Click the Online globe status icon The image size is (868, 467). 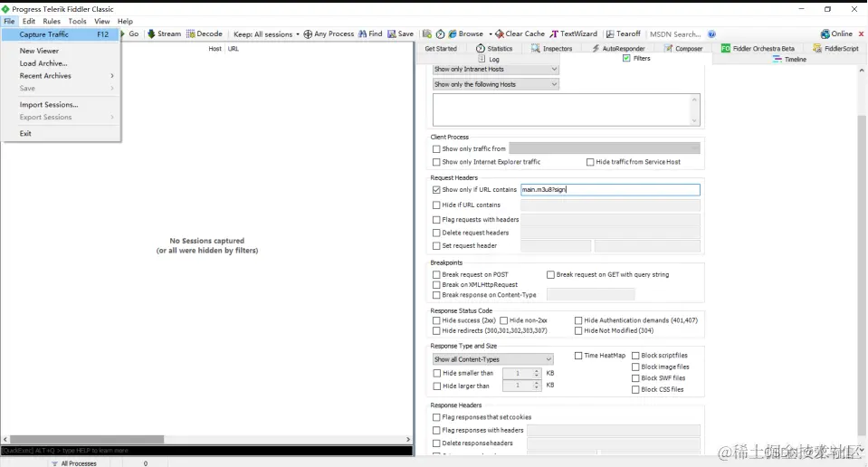coord(825,33)
